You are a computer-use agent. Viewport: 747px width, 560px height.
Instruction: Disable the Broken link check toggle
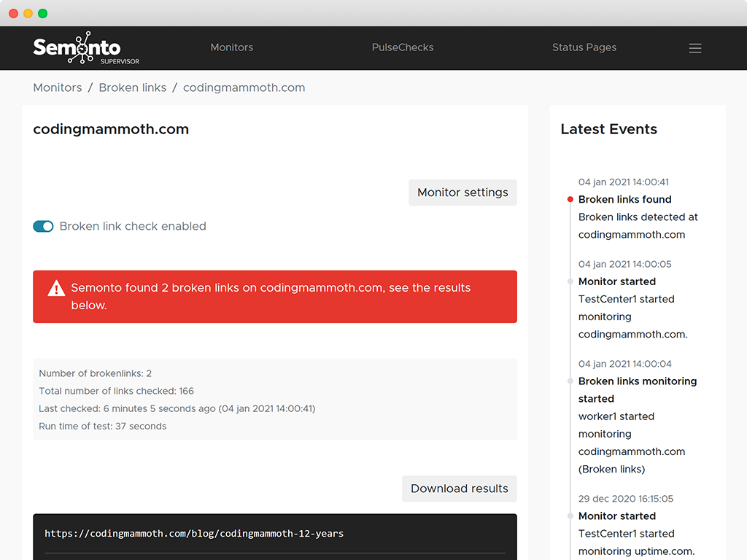coord(43,226)
